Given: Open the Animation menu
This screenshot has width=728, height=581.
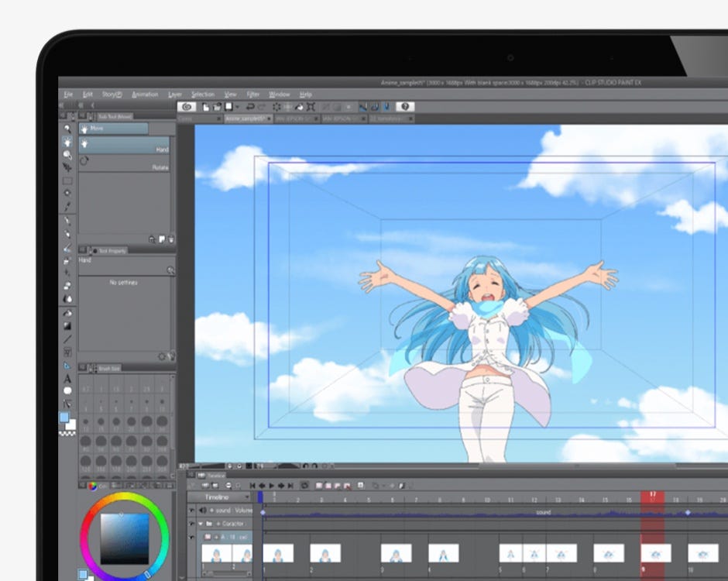Looking at the screenshot, I should click(145, 95).
